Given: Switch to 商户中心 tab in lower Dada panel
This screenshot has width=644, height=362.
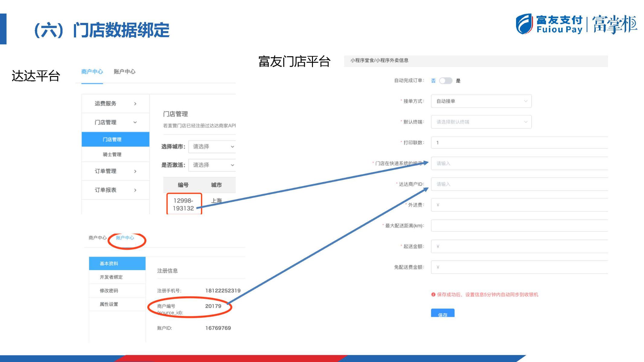Looking at the screenshot, I should (x=97, y=238).
